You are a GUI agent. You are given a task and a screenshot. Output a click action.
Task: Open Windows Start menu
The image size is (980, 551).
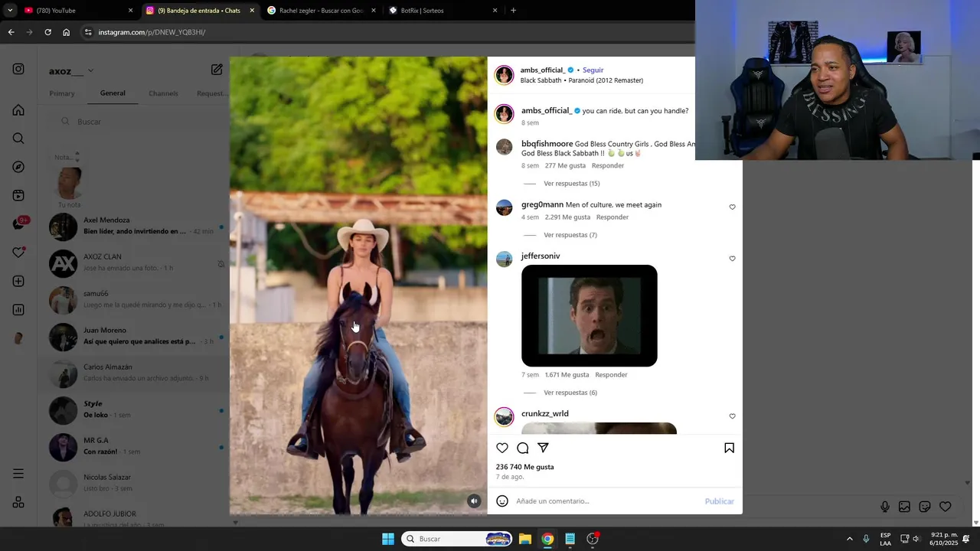[388, 539]
